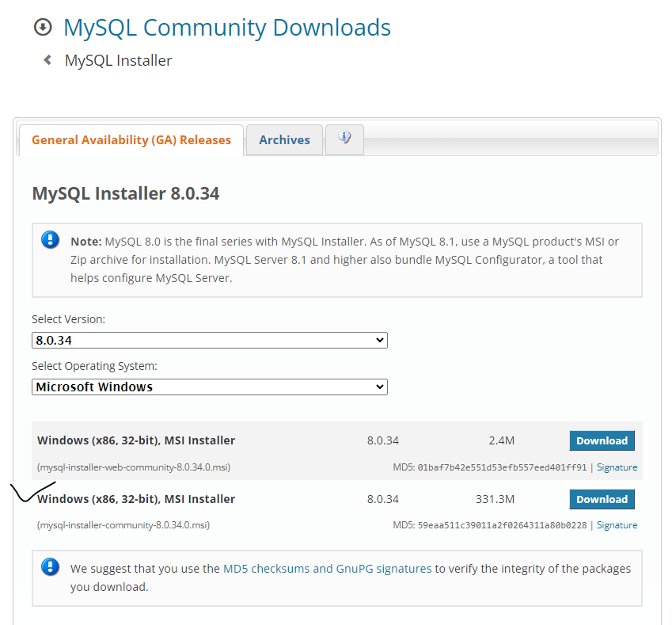
Task: Click the MySQL Installer 8.0.34 heading
Action: click(x=126, y=193)
